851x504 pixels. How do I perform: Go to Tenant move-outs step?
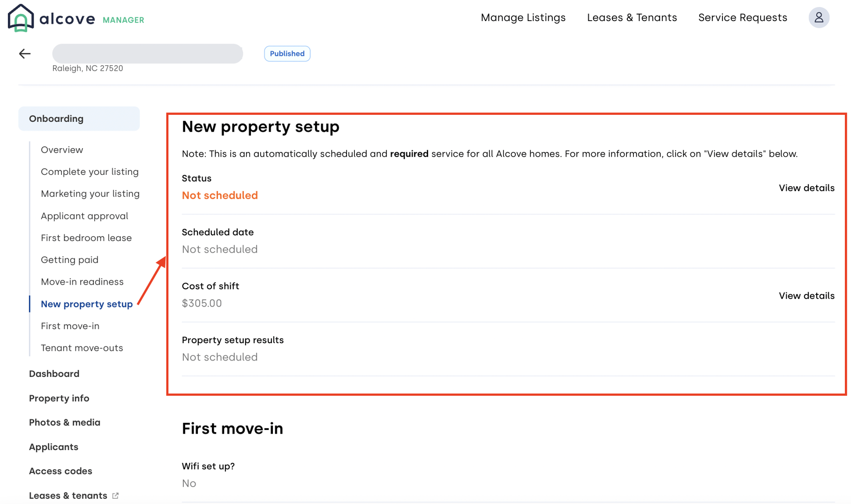82,348
